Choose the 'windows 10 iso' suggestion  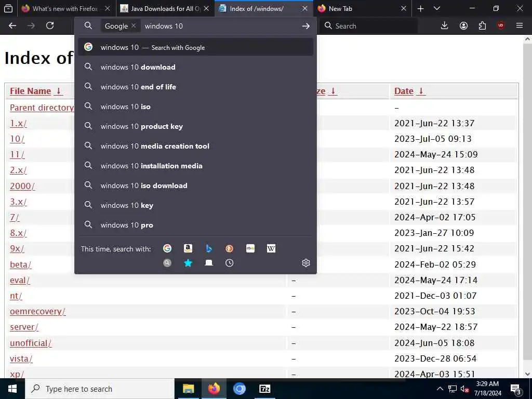195,107
